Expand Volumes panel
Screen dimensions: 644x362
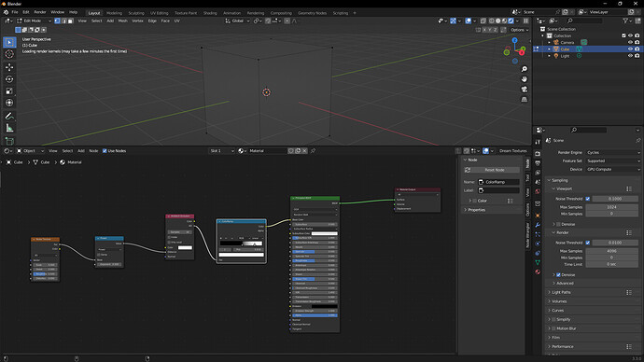pyautogui.click(x=559, y=301)
